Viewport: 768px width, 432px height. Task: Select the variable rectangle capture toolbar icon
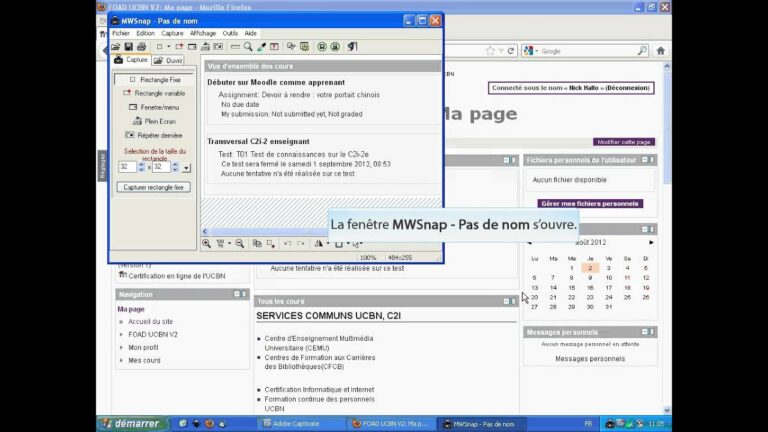179,47
